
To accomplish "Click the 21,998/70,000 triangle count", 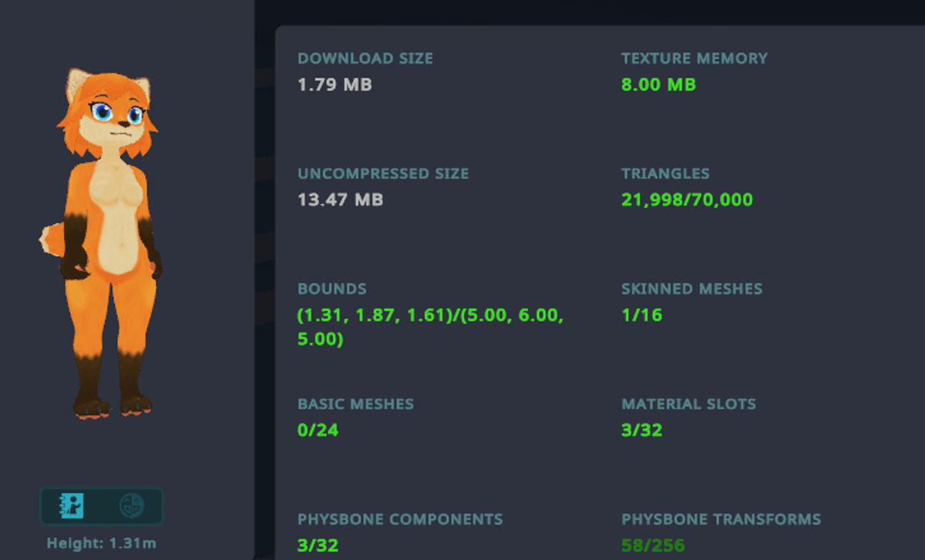I will coord(687,200).
